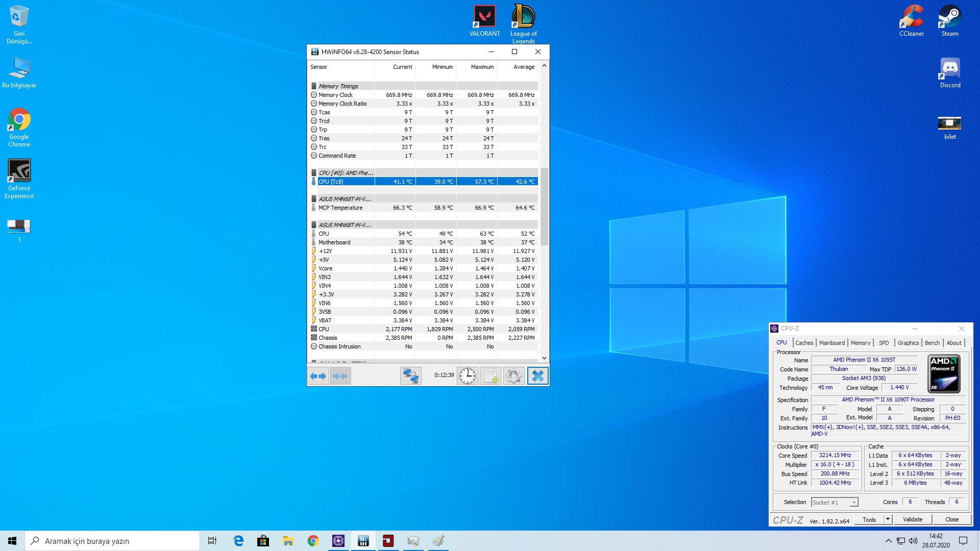
Task: Select MCP Temperature sensor row
Action: [x=423, y=208]
